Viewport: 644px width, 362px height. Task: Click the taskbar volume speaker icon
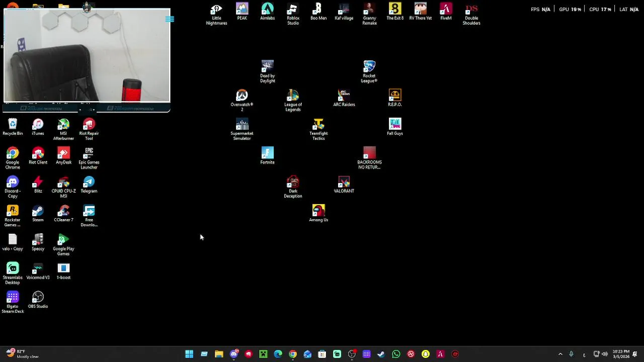(605, 354)
